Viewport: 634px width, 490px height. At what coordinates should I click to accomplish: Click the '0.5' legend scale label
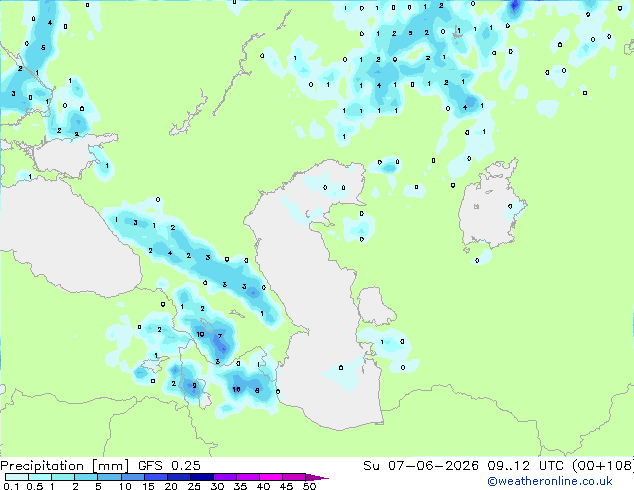pos(35,486)
